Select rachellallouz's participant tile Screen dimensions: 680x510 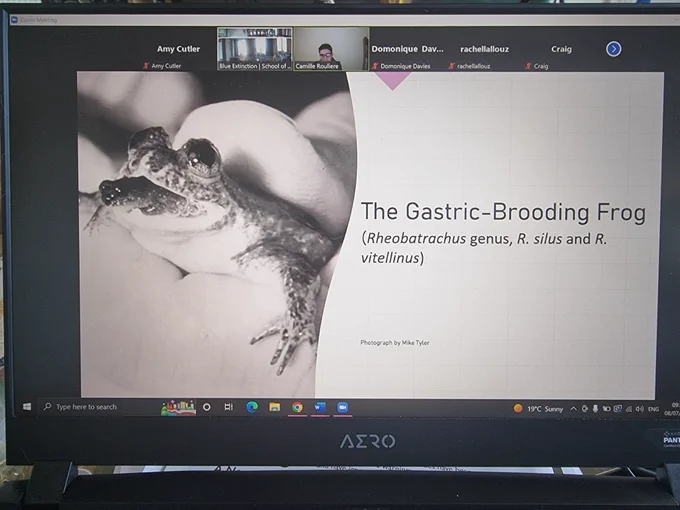(484, 49)
